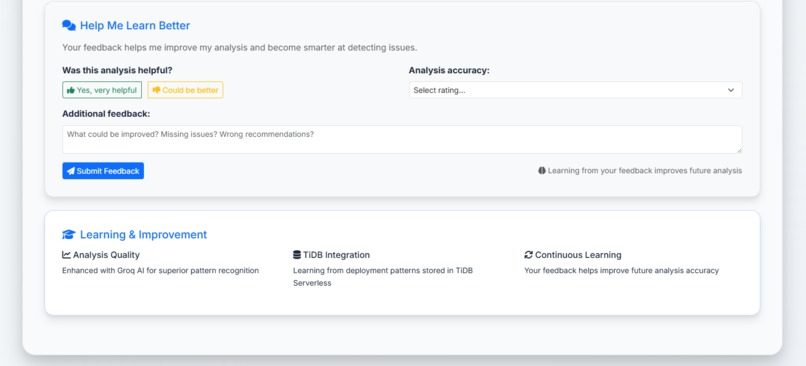
Task: Click the graduation cap icon beside Learning & Improvement
Action: (x=69, y=234)
